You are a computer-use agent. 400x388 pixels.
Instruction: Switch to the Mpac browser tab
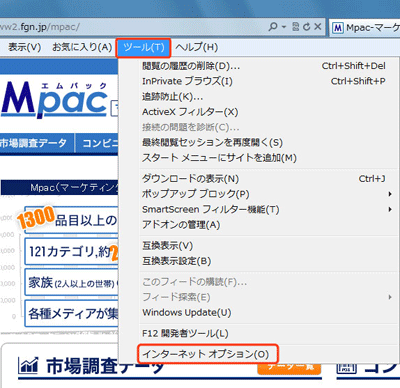point(365,27)
